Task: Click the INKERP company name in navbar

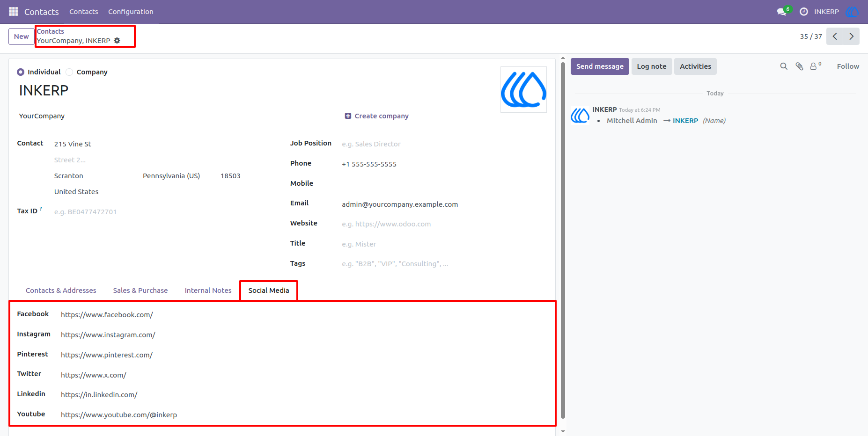Action: pos(826,12)
